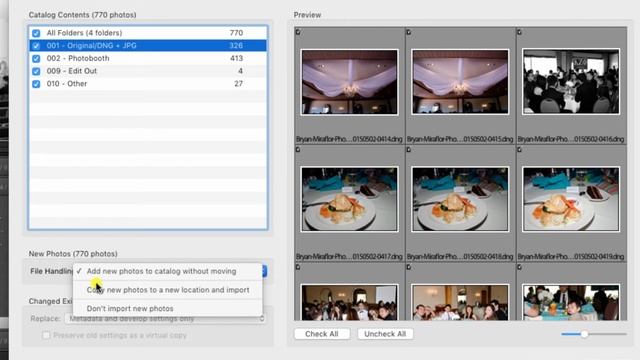Toggle import checkbox on photo 0415.dng
This screenshot has width=640, height=360.
409,32
